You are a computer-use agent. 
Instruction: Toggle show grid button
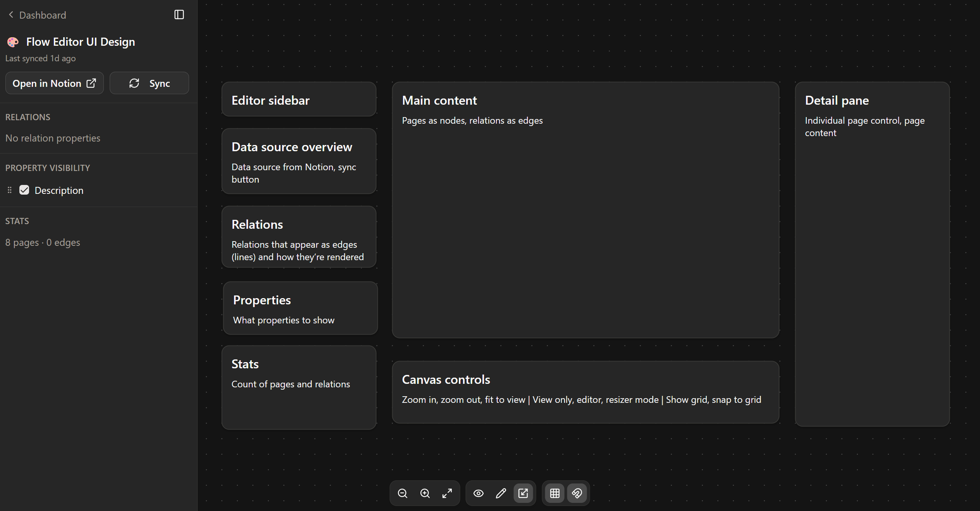tap(555, 493)
